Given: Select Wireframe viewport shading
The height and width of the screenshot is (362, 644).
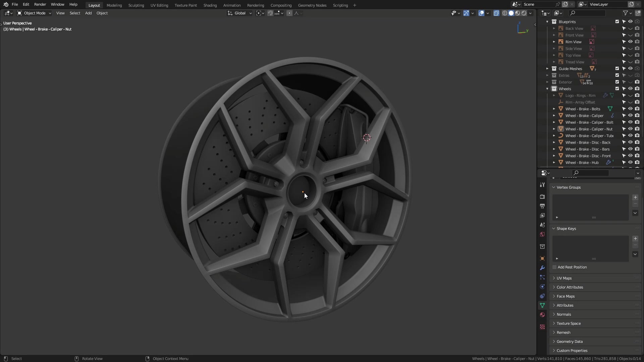Looking at the screenshot, I should [504, 13].
